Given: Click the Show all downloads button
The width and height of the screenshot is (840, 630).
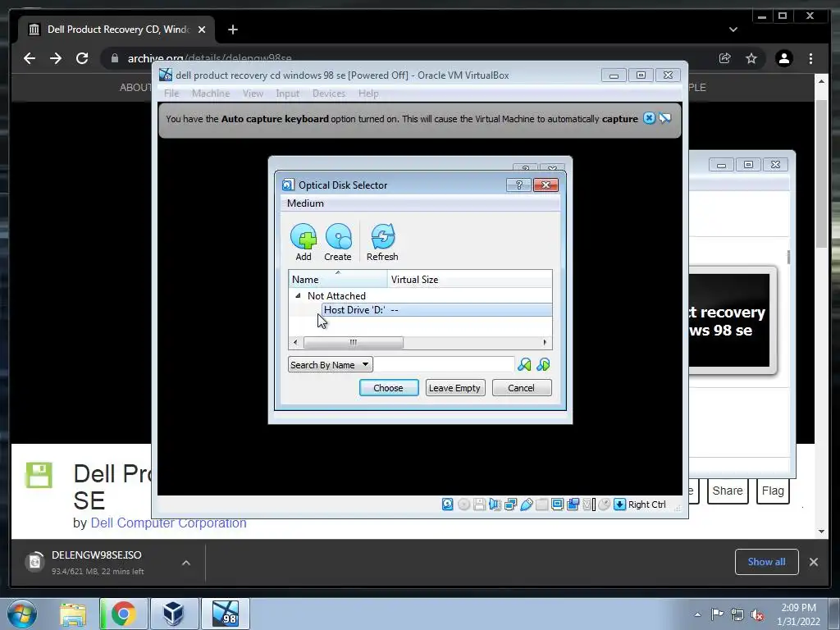Looking at the screenshot, I should pyautogui.click(x=767, y=562).
